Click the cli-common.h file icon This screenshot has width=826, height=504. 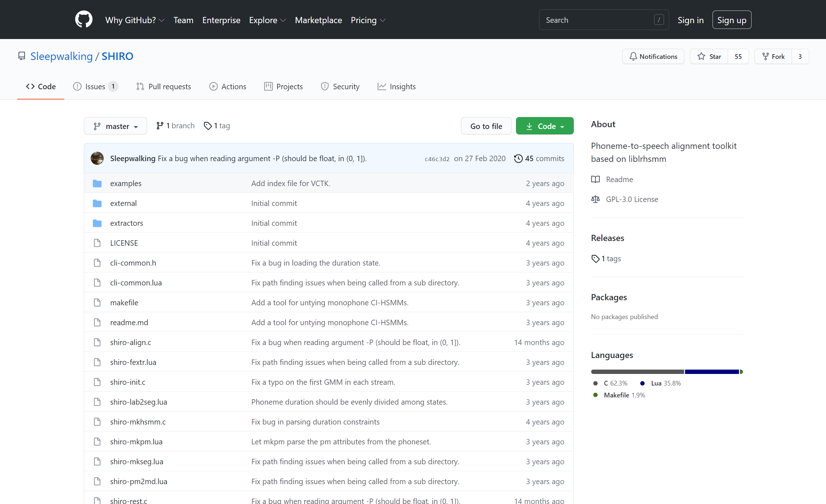click(x=97, y=263)
